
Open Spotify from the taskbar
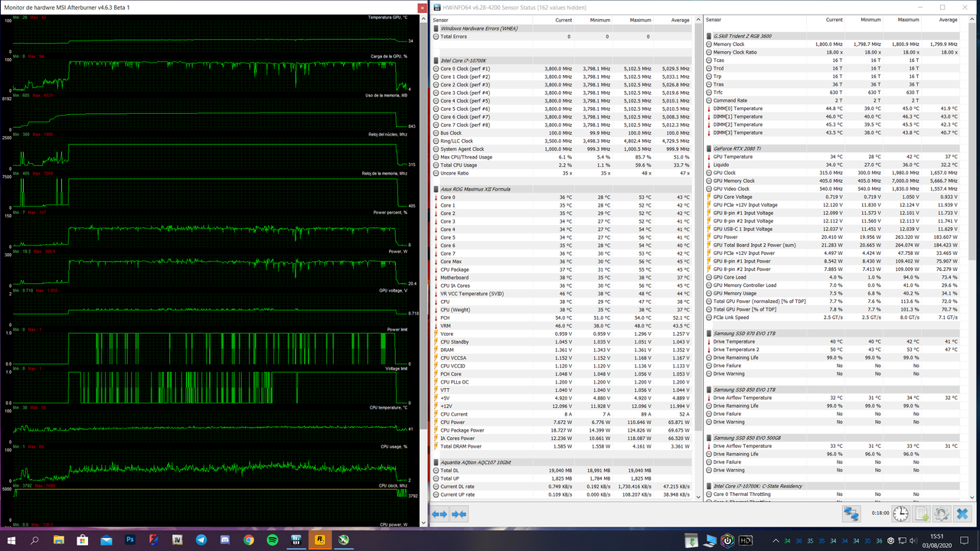[273, 540]
